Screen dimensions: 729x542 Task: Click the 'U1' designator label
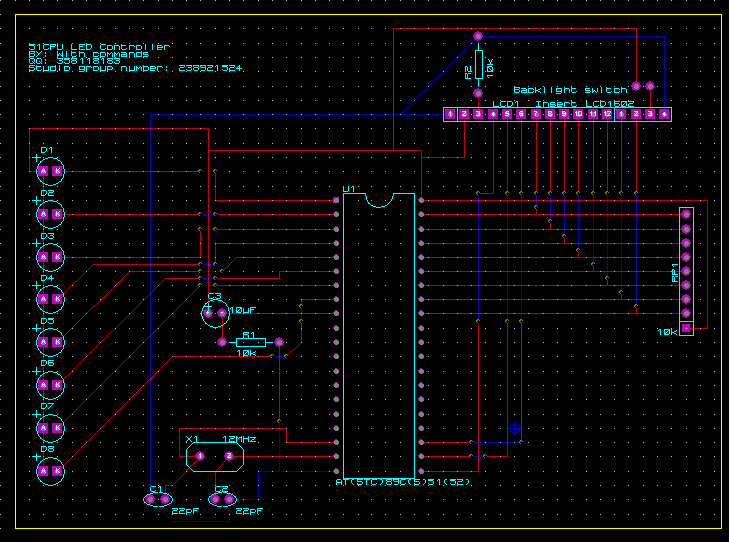point(349,189)
